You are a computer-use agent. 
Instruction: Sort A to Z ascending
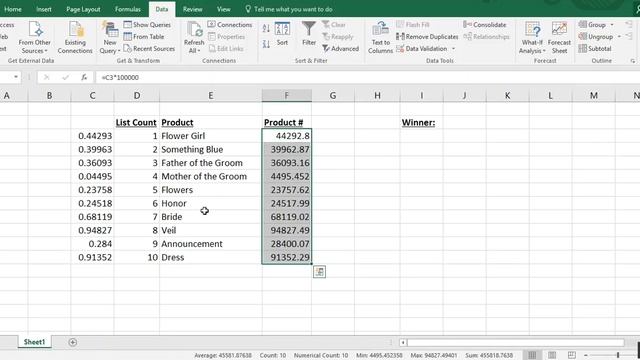(x=266, y=29)
